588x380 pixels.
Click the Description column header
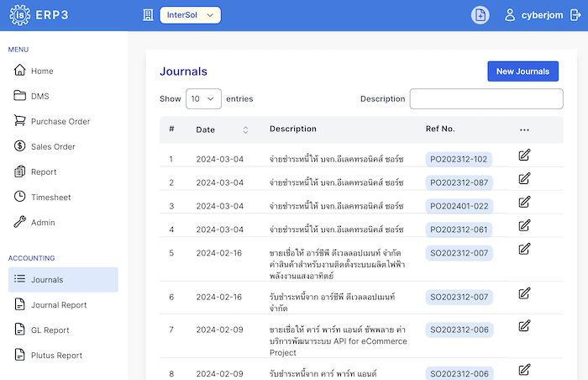293,129
